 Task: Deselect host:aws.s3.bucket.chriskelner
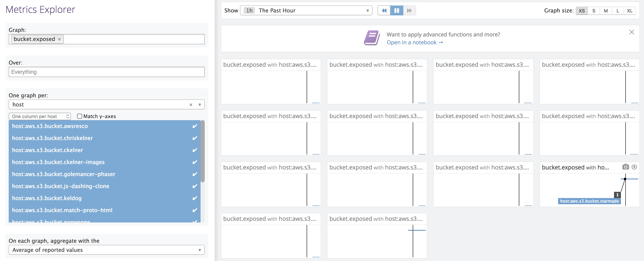[104, 138]
